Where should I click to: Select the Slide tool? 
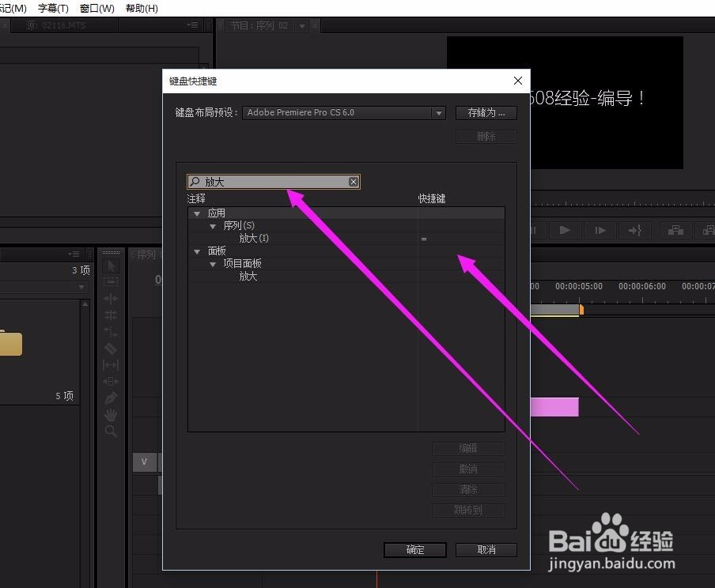pyautogui.click(x=111, y=381)
